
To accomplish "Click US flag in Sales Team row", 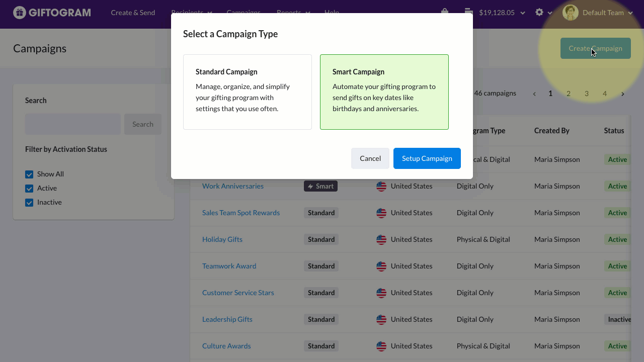I will click(x=381, y=213).
